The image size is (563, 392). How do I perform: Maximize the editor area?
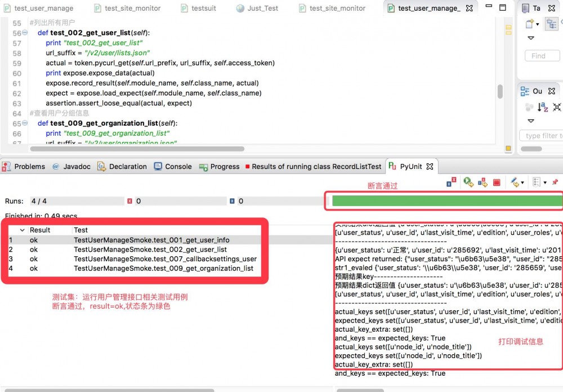[503, 7]
